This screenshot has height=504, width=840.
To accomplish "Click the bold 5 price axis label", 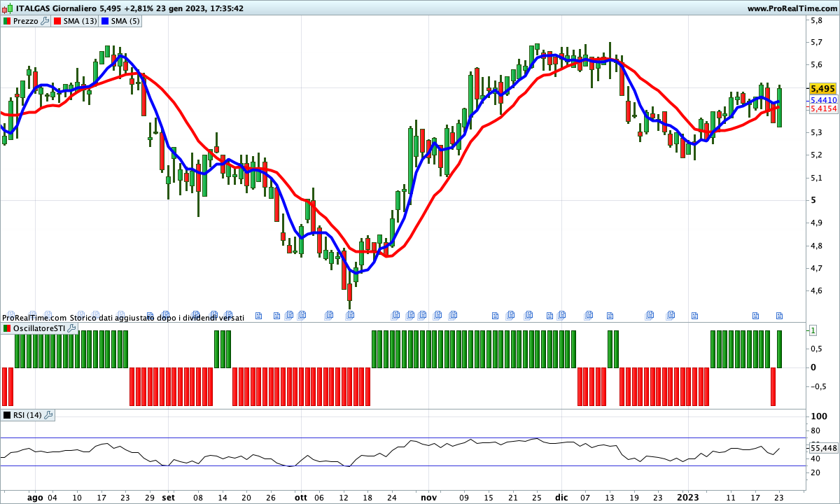I will pyautogui.click(x=813, y=200).
